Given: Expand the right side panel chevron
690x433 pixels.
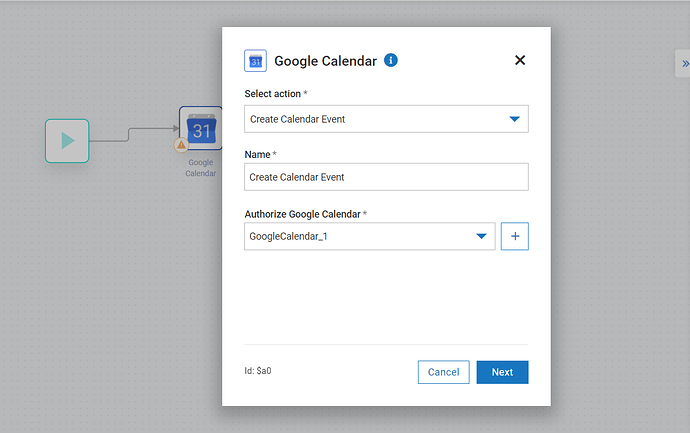Looking at the screenshot, I should tap(684, 64).
